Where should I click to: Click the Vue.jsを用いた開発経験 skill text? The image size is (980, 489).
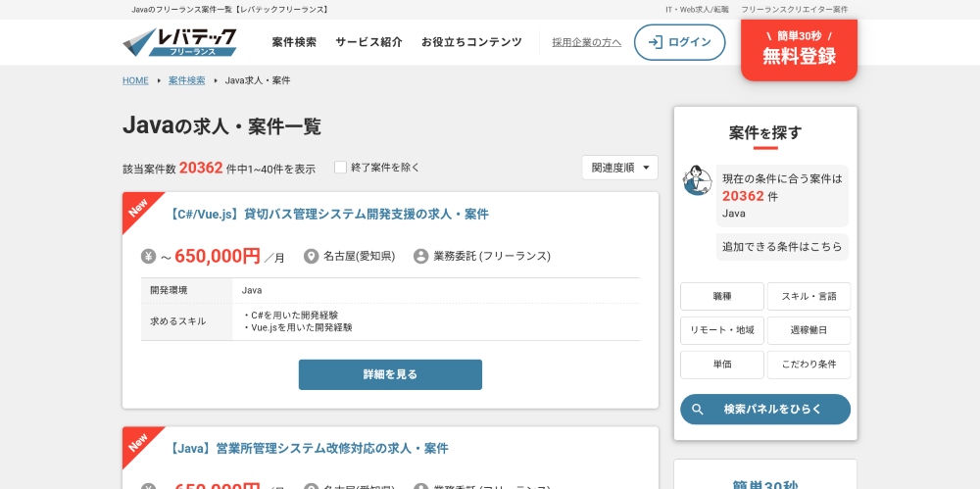(x=298, y=327)
